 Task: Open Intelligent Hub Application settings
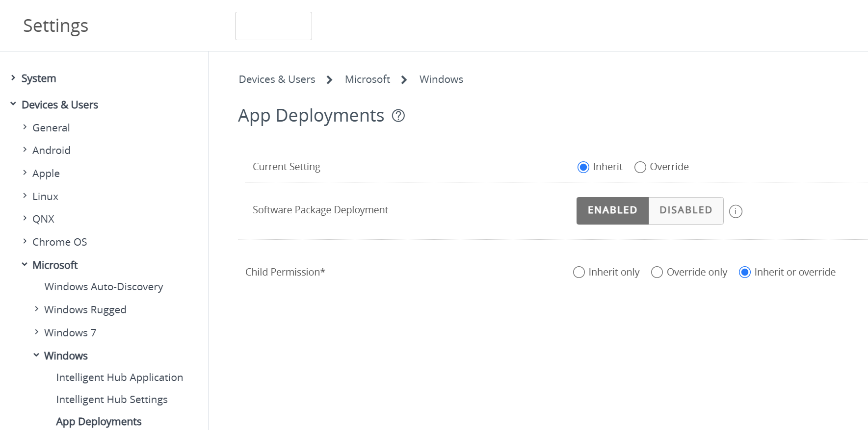tap(119, 378)
